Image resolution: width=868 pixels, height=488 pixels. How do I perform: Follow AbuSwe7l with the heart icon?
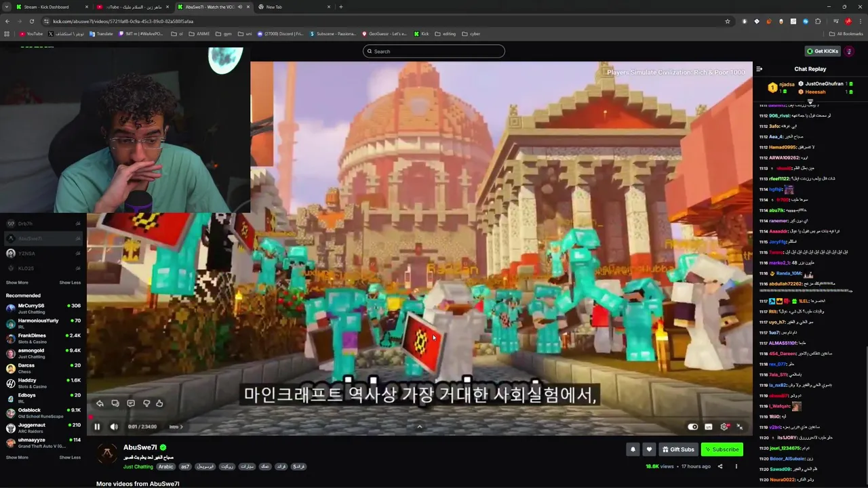coord(649,449)
